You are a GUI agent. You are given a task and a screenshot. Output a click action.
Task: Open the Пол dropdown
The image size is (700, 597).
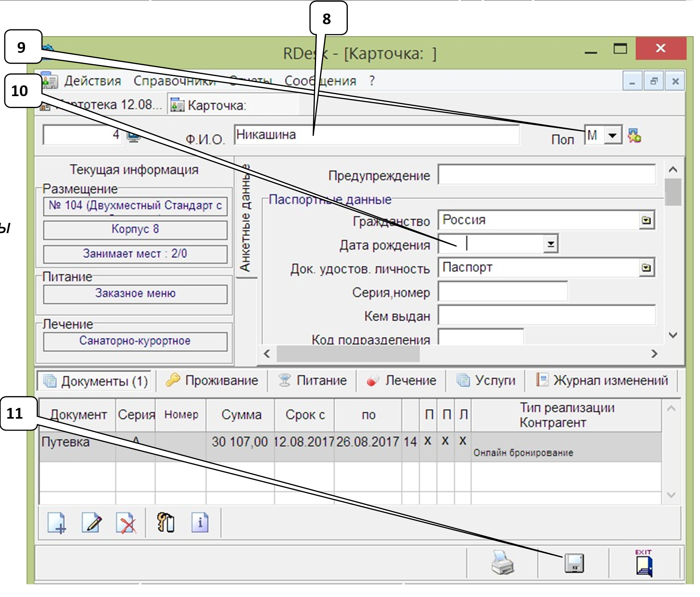pos(613,136)
